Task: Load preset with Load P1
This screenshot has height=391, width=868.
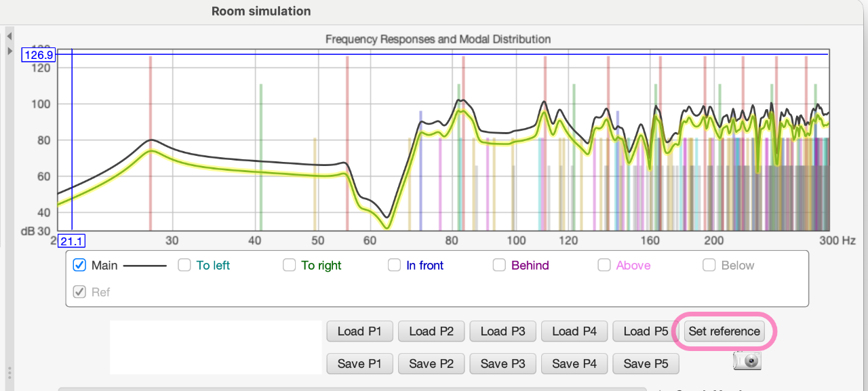Action: tap(359, 331)
